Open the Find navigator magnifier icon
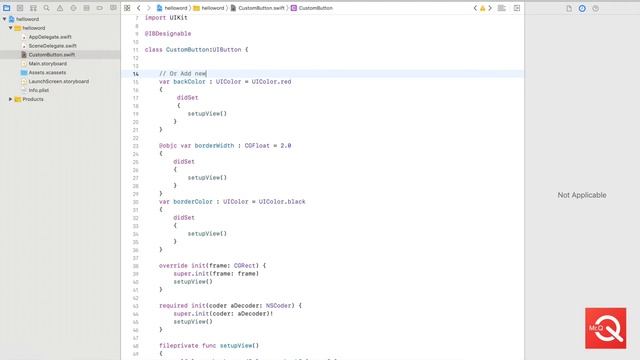 47,8
